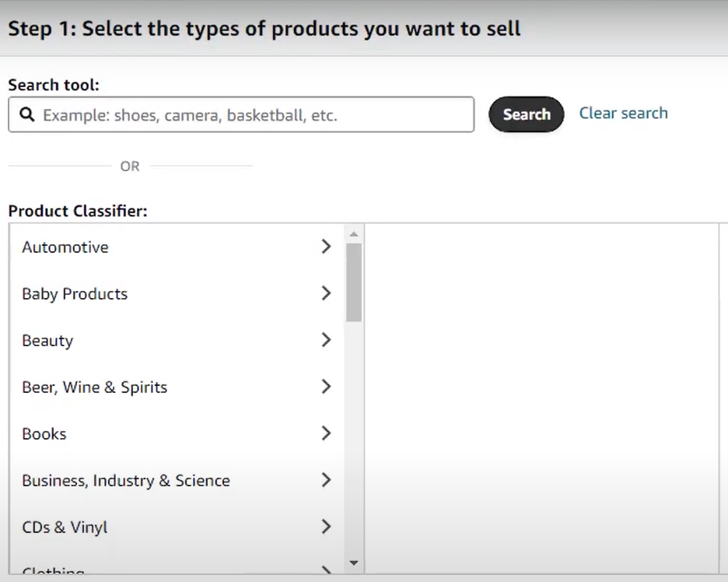Click the category list scrollbar thumb
The width and height of the screenshot is (728, 582).
(354, 282)
